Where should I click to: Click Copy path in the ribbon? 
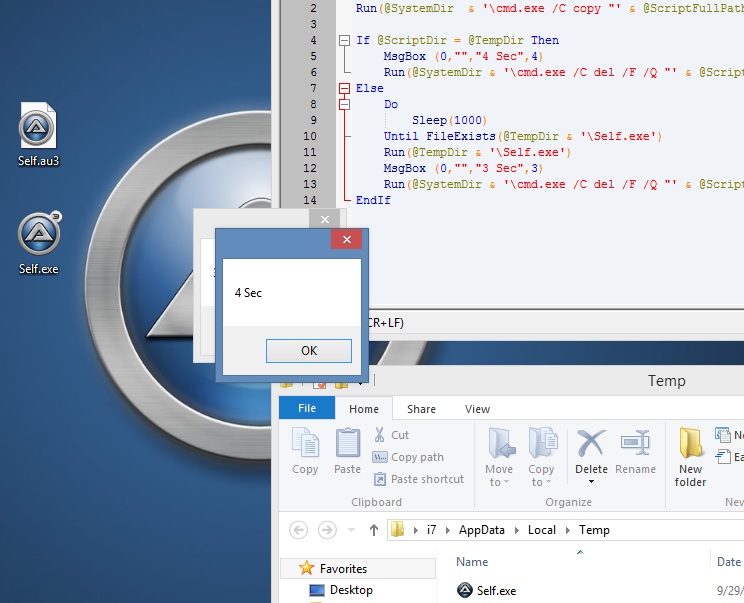click(408, 457)
